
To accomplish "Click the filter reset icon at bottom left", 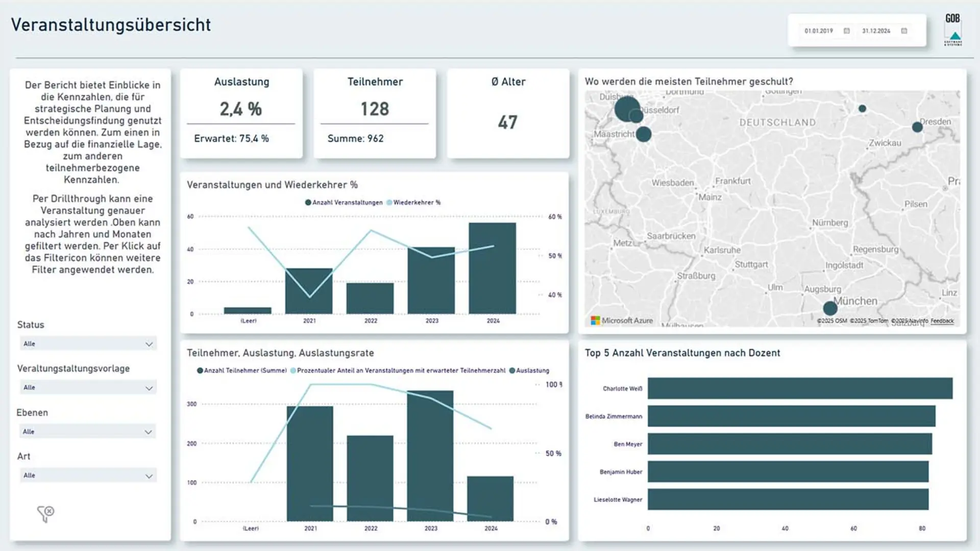I will point(45,513).
